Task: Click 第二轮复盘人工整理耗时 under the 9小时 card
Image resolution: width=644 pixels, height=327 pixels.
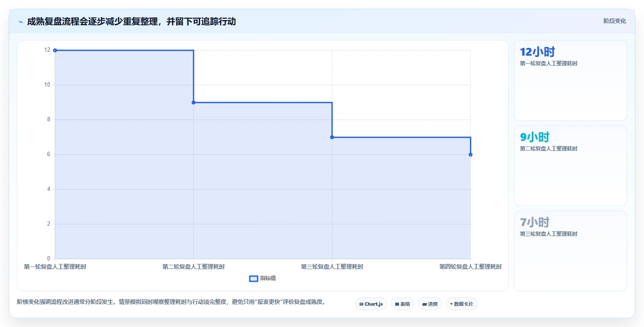Action: [549, 149]
